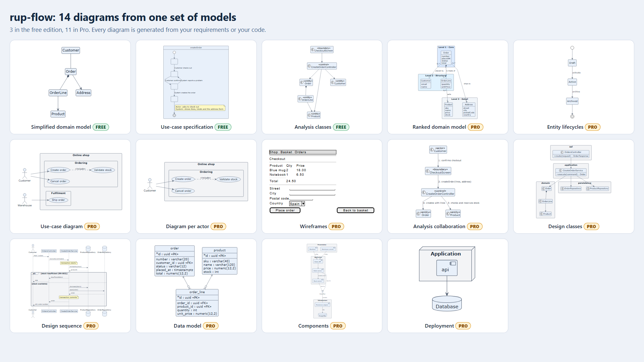Open the Deployment diagram thumbnail
Viewport: 644px width, 362px height.
point(448,279)
